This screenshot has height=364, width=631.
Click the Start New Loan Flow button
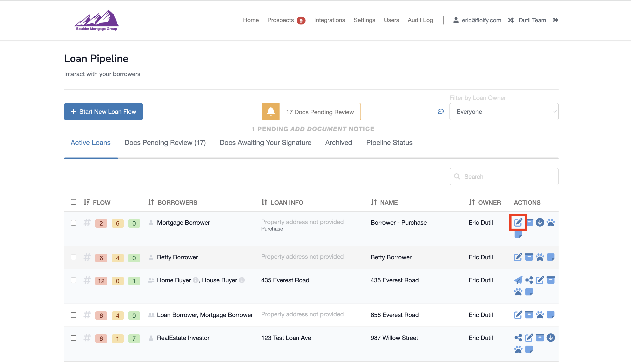pyautogui.click(x=103, y=112)
